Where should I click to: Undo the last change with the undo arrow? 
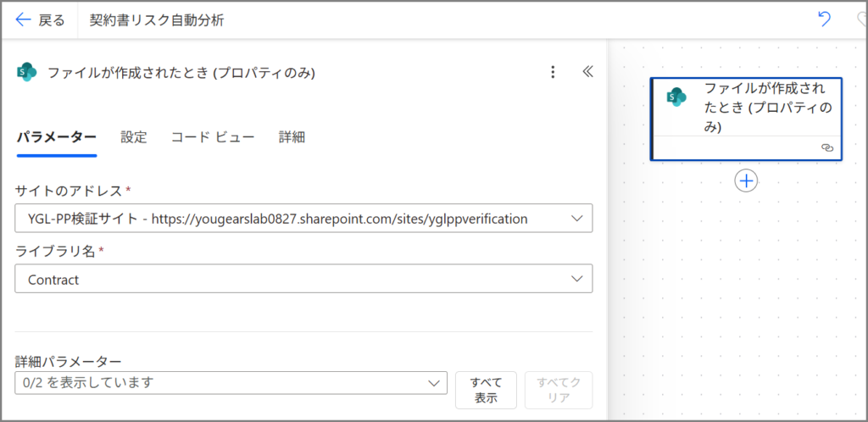click(824, 19)
